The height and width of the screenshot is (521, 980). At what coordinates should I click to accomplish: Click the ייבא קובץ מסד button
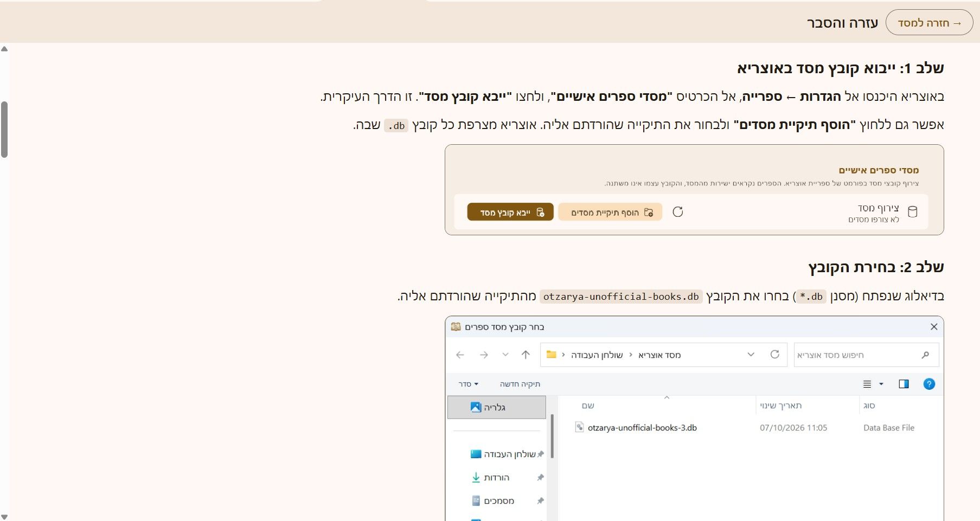[510, 212]
